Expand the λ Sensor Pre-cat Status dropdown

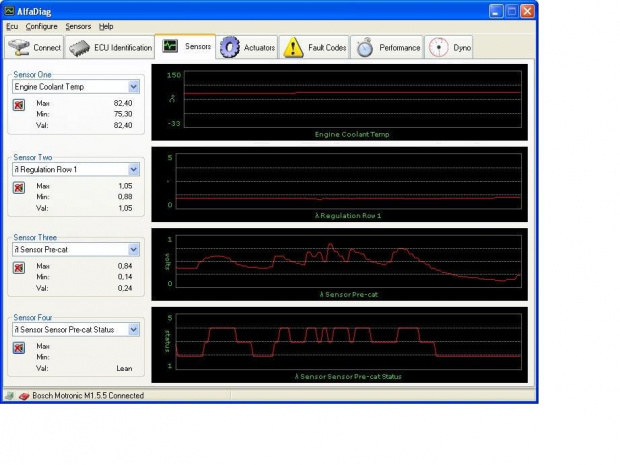pyautogui.click(x=134, y=329)
